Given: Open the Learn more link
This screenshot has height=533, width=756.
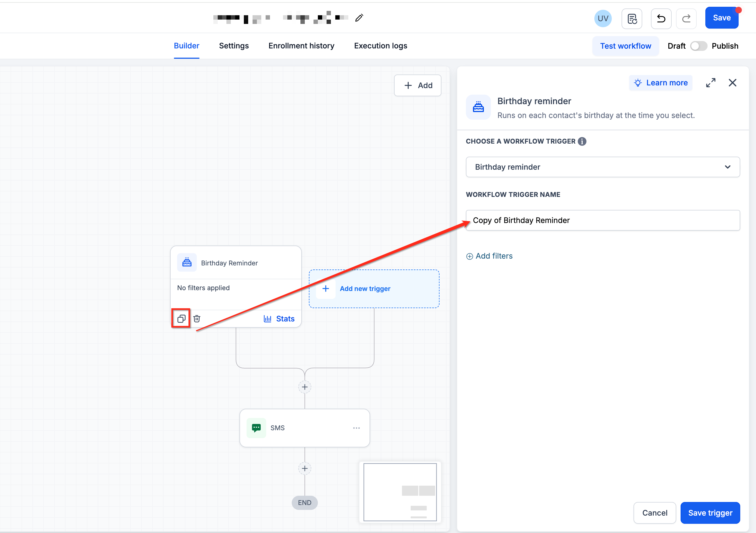Looking at the screenshot, I should 660,83.
